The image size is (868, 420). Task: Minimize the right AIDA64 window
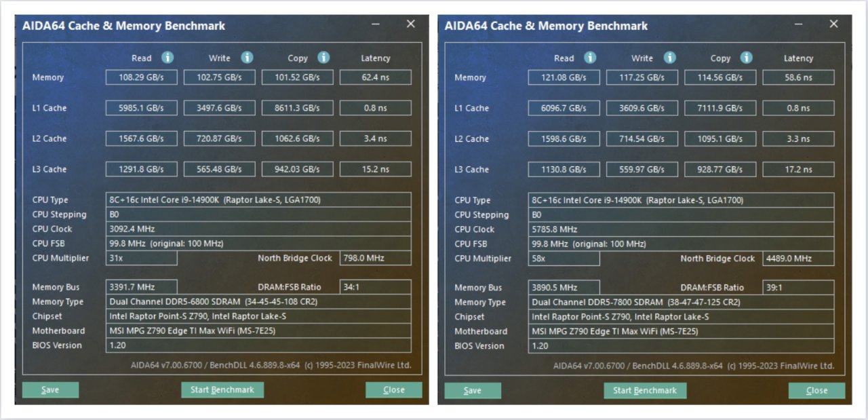[800, 25]
